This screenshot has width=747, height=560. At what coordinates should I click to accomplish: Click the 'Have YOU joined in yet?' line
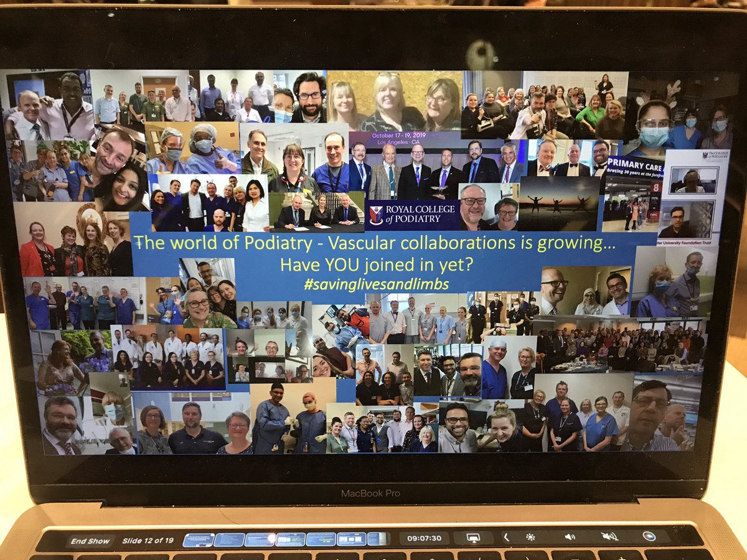click(x=377, y=264)
